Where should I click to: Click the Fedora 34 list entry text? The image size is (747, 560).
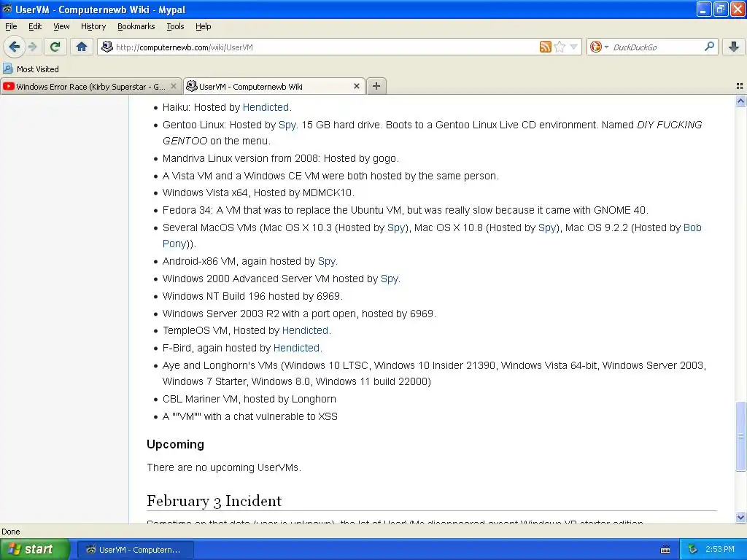(406, 210)
